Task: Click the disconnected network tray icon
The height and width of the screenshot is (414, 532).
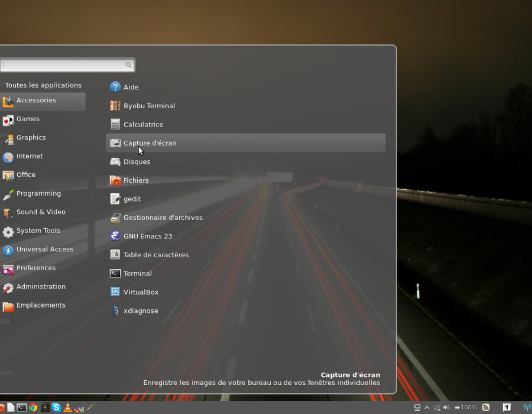Action: (437, 407)
